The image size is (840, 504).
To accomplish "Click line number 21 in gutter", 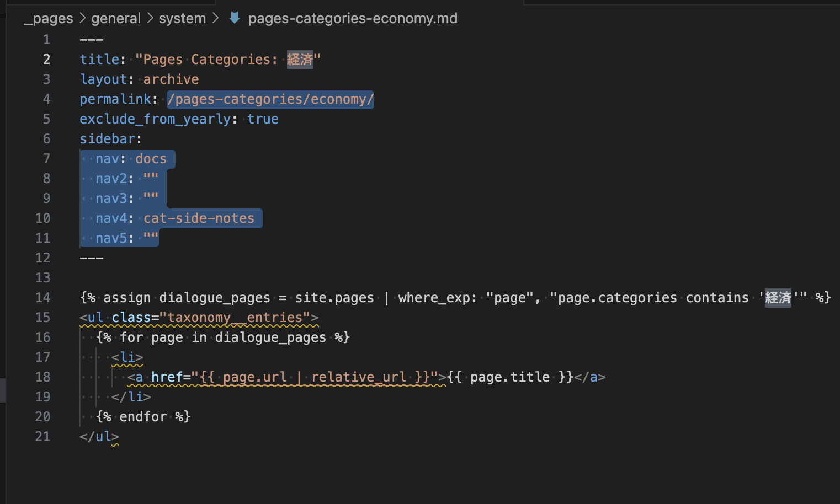I will coord(42,437).
